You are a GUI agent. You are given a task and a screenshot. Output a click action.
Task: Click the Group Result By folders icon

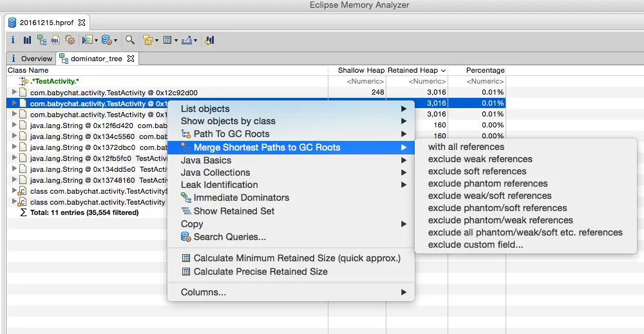point(148,40)
